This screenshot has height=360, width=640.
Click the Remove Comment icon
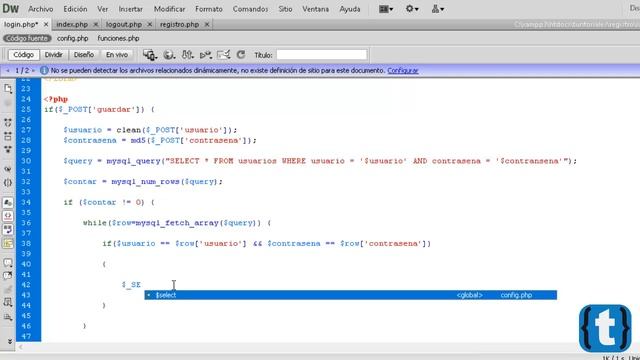8,276
